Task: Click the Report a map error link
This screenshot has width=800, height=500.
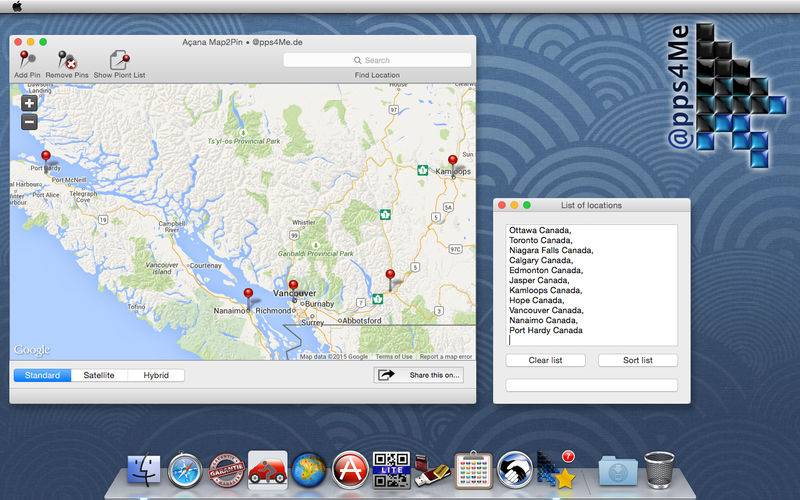Action: [x=446, y=357]
